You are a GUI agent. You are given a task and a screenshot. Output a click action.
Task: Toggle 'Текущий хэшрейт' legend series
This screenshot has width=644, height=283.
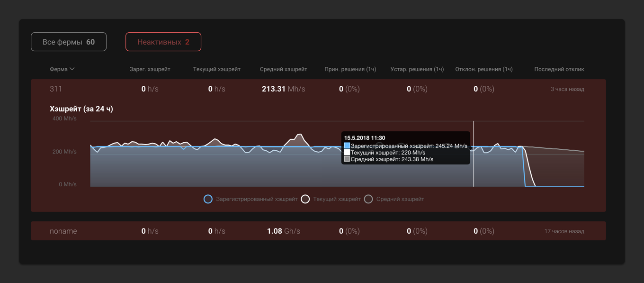click(x=331, y=199)
